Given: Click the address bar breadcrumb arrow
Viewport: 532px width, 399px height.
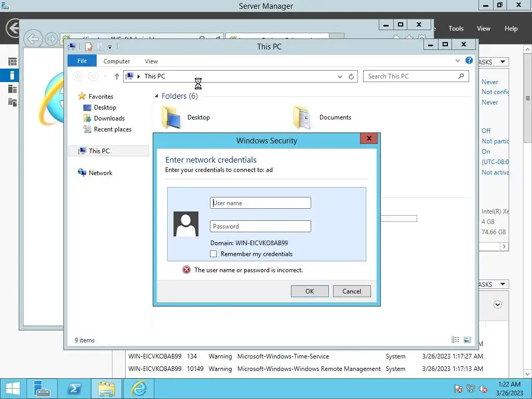Looking at the screenshot, I should tap(138, 77).
